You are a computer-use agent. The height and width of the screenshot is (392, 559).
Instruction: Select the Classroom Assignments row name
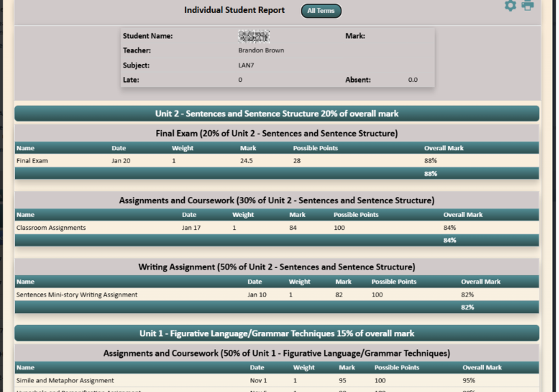(x=51, y=228)
